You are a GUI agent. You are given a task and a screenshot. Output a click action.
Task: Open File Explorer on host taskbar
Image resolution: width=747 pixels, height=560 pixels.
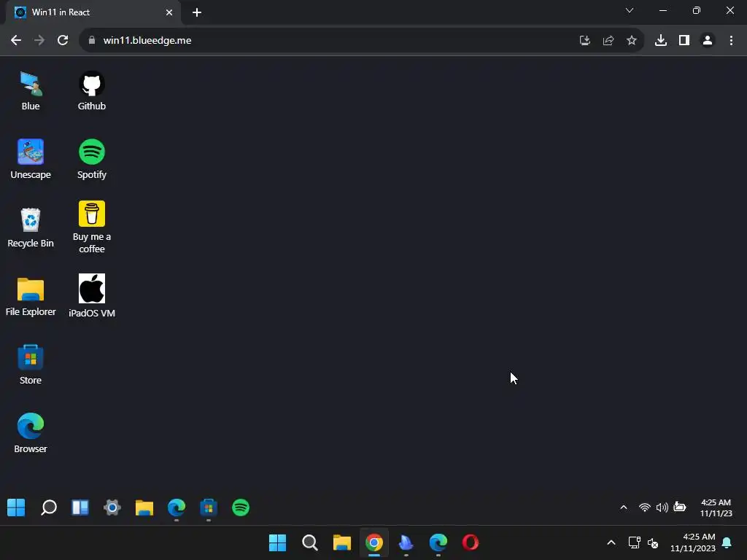pyautogui.click(x=342, y=542)
